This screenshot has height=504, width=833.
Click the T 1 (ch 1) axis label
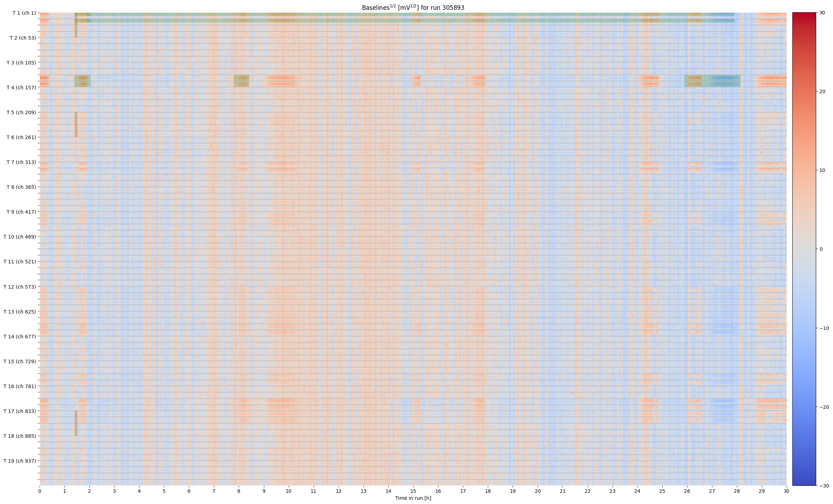(24, 13)
